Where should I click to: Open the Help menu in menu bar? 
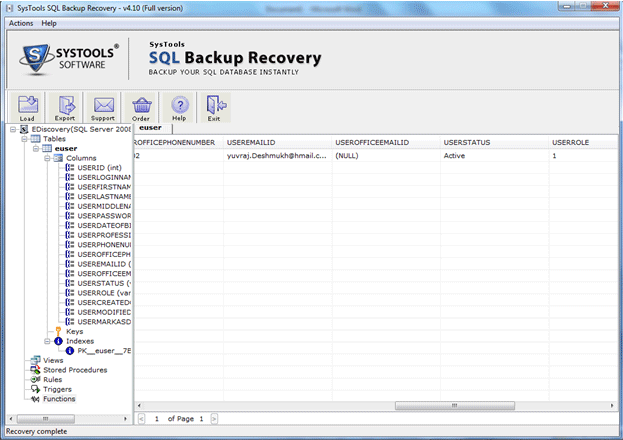pyautogui.click(x=49, y=23)
